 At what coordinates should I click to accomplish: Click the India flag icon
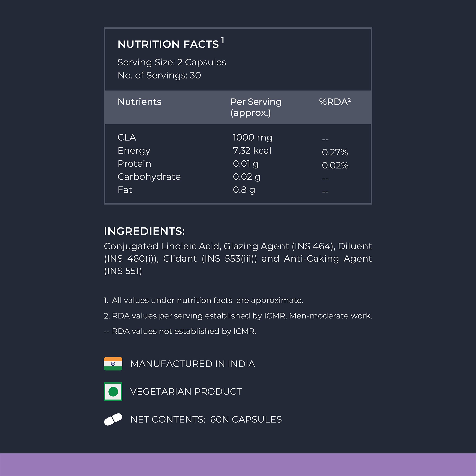(113, 364)
